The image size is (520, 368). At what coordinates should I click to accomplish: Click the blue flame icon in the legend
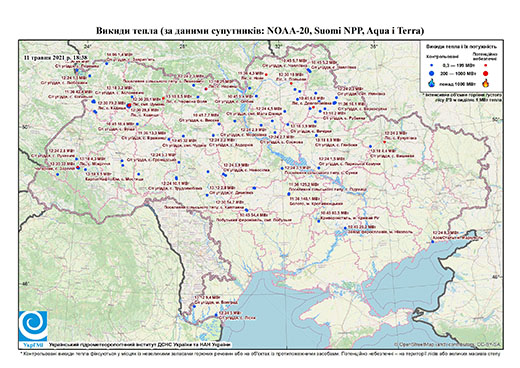pos(432,83)
